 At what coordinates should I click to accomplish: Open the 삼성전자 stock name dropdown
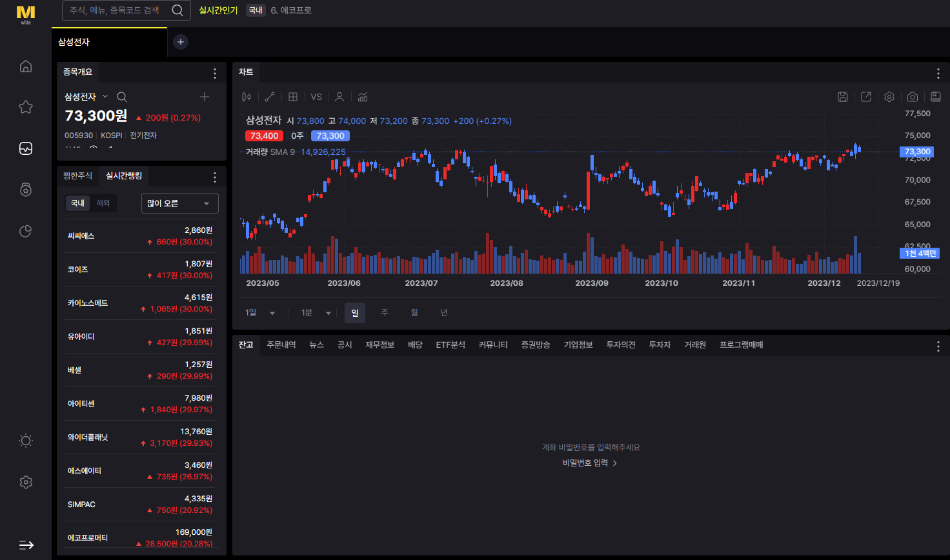(86, 97)
